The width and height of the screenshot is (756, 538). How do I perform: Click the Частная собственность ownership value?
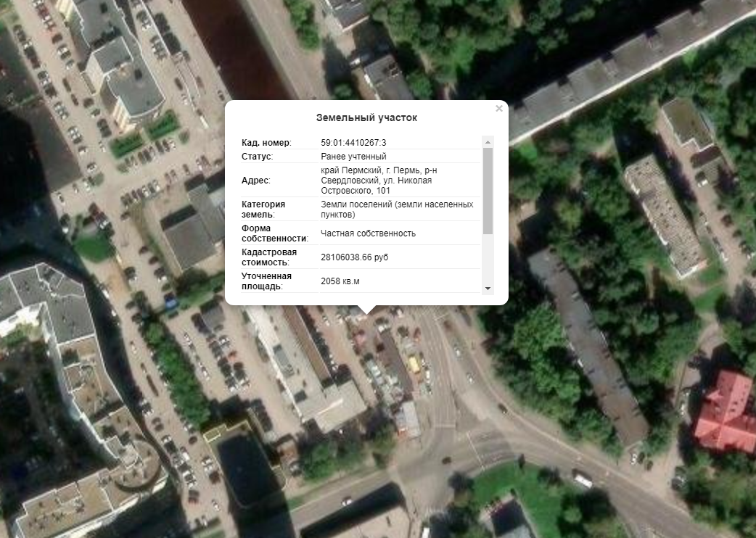coord(368,233)
